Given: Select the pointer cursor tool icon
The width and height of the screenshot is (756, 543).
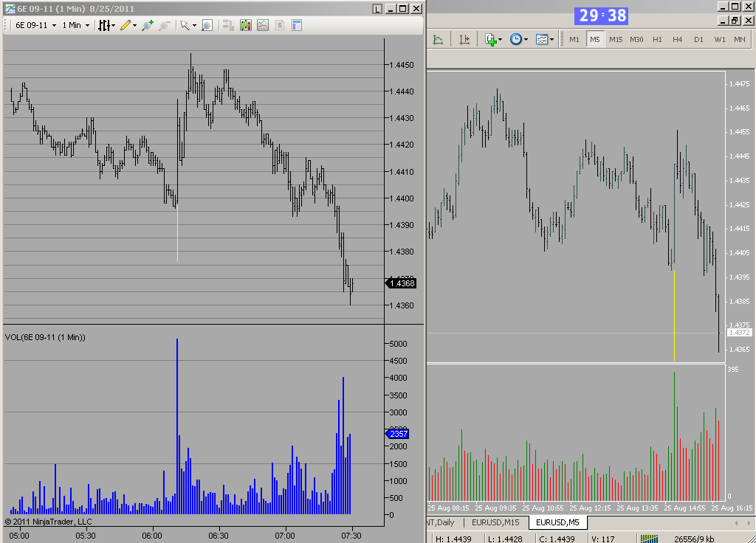Looking at the screenshot, I should click(x=184, y=26).
